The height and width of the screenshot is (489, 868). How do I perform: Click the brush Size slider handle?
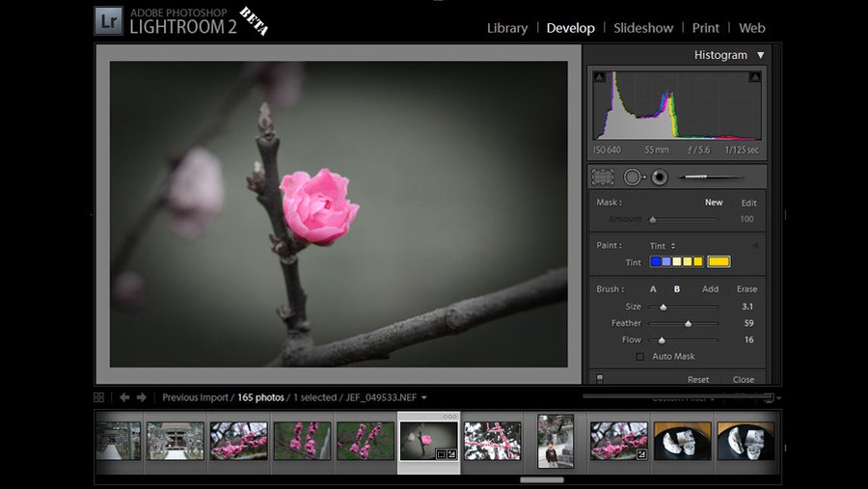664,307
